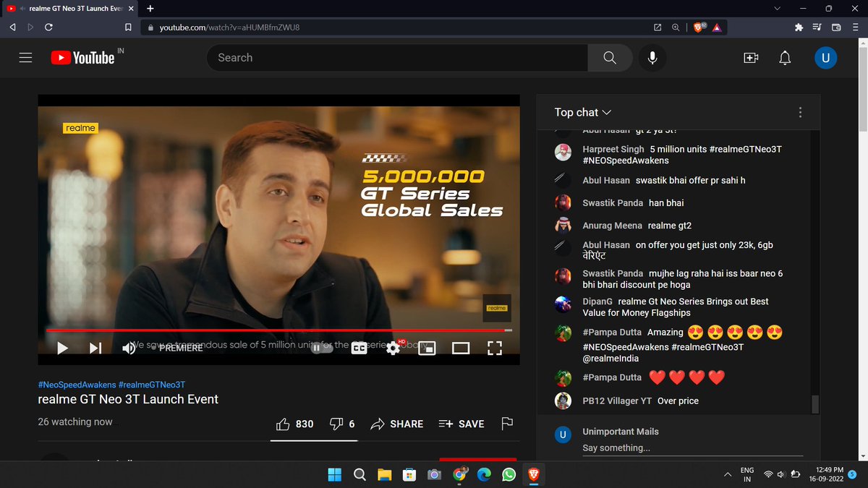Open the browser main menu
Image resolution: width=868 pixels, height=488 pixels.
pos(855,27)
